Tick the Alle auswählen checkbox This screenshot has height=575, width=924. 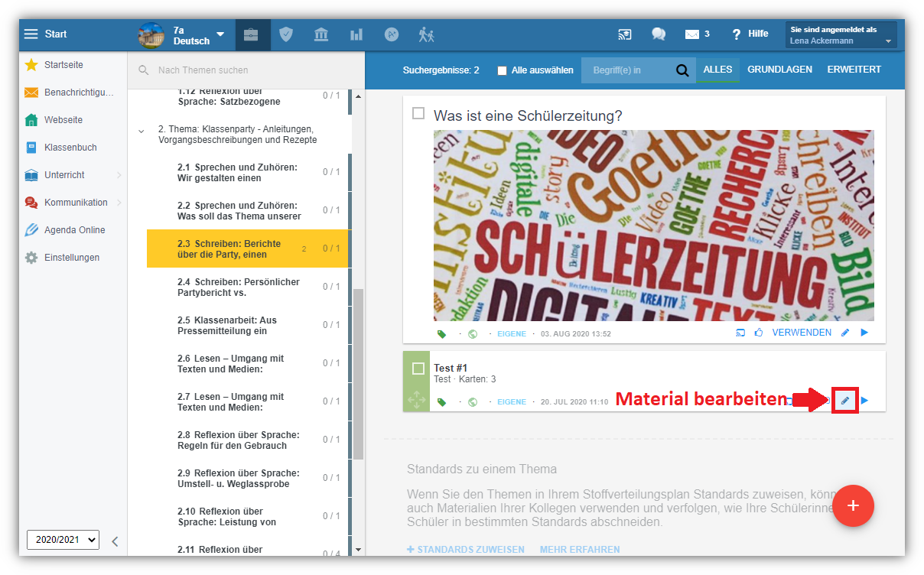point(502,70)
